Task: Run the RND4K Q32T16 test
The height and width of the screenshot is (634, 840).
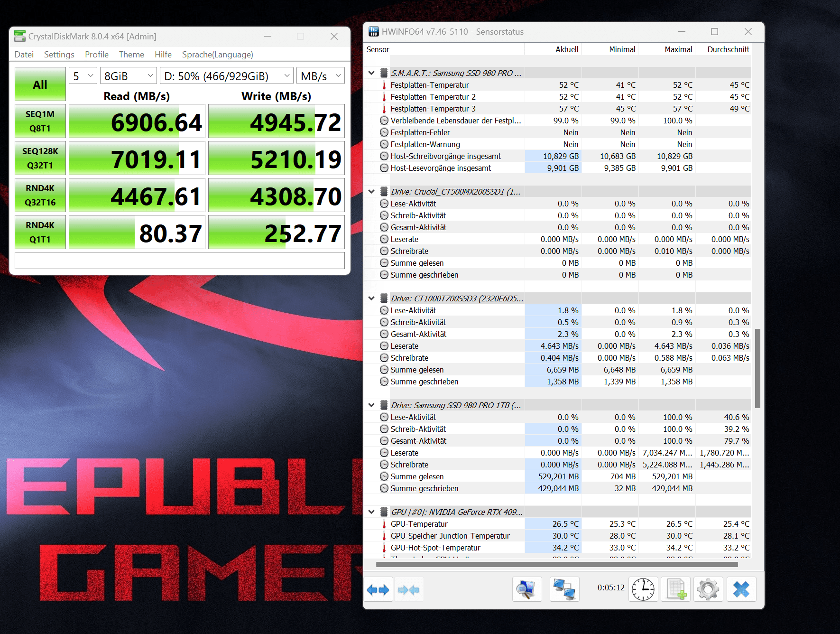Action: point(40,195)
